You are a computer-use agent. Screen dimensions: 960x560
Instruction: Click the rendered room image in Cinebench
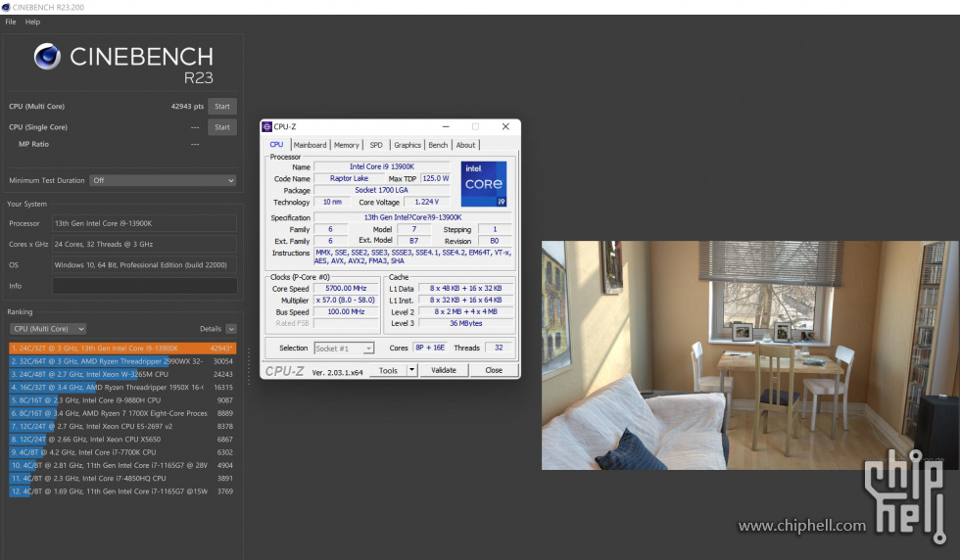[x=750, y=355]
